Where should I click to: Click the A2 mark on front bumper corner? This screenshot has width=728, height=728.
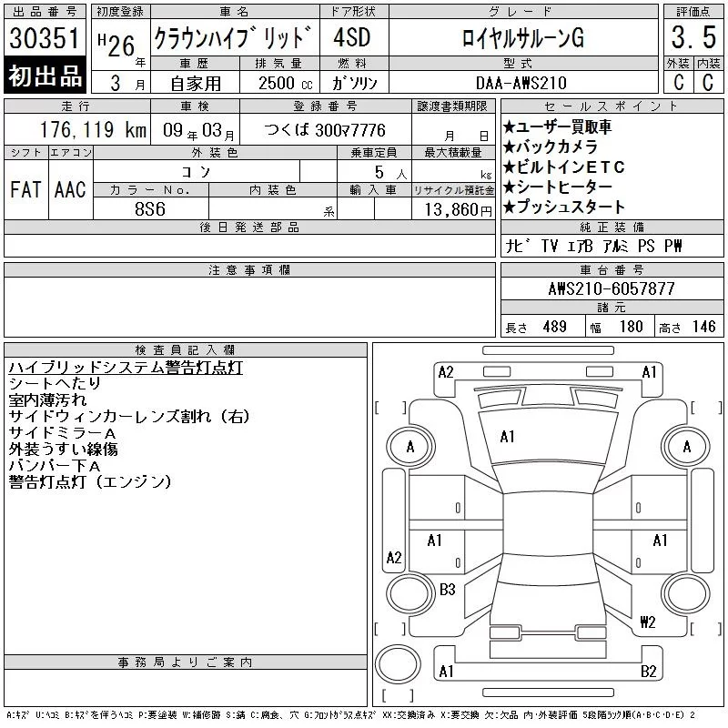pyautogui.click(x=446, y=372)
